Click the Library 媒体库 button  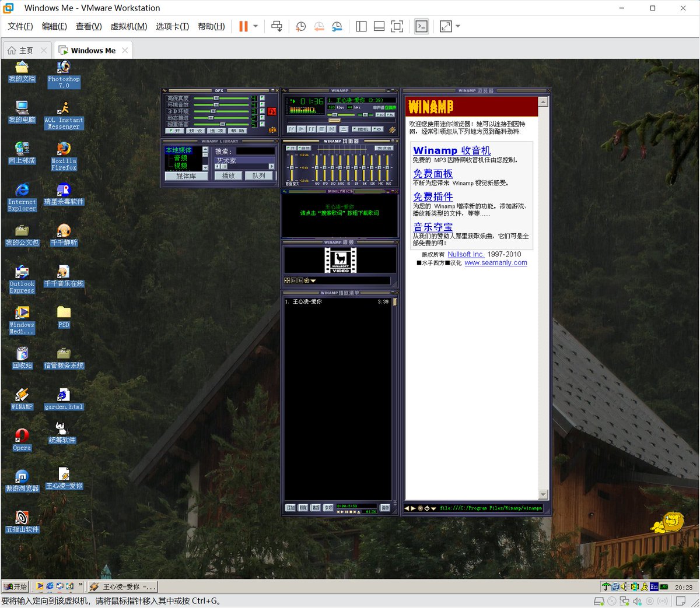(187, 176)
